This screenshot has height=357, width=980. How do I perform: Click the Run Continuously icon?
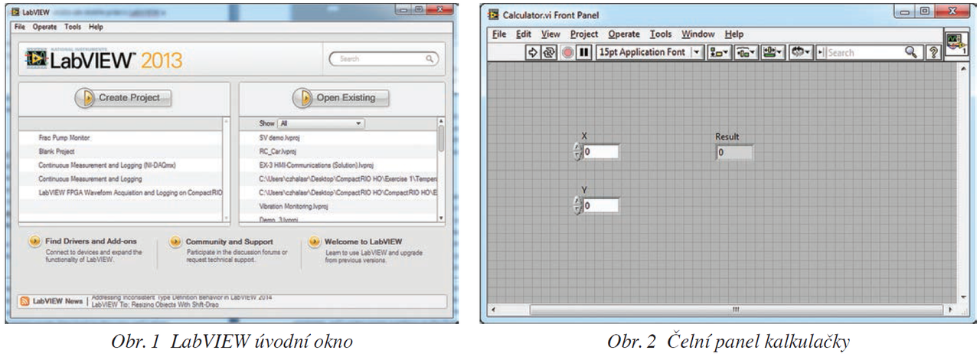(x=548, y=53)
